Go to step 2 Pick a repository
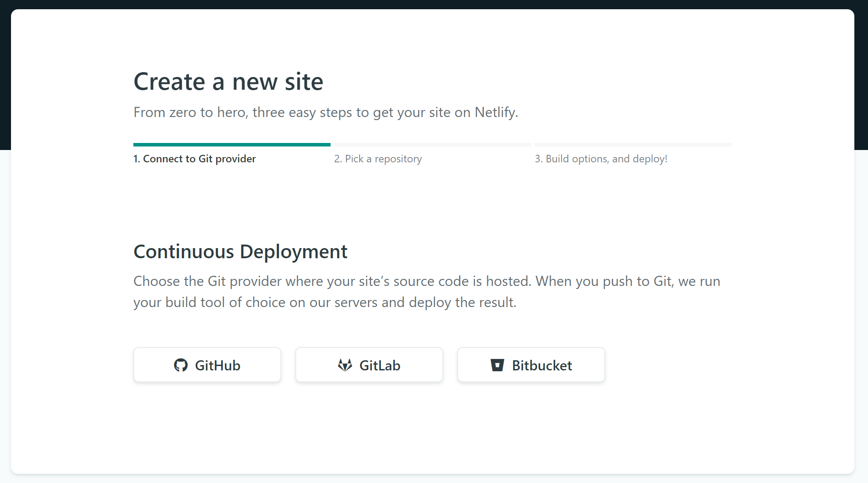This screenshot has width=868, height=483. pos(378,159)
